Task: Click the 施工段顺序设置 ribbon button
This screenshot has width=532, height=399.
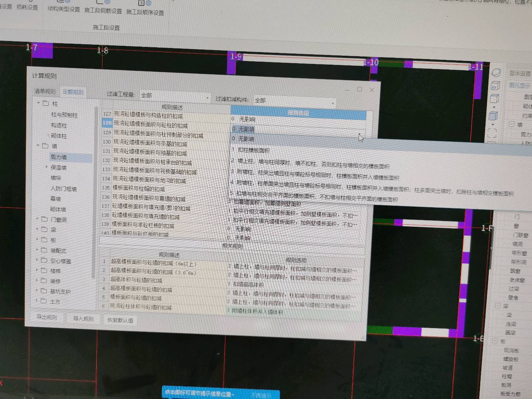Action: [145, 8]
